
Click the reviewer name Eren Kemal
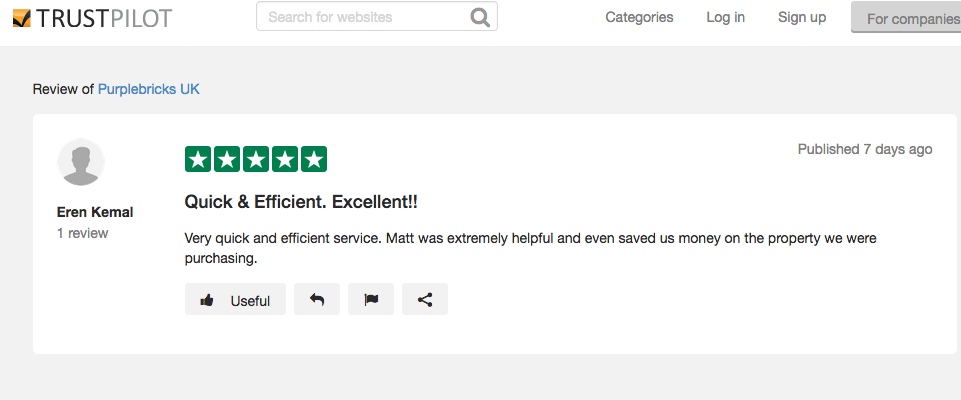(96, 212)
